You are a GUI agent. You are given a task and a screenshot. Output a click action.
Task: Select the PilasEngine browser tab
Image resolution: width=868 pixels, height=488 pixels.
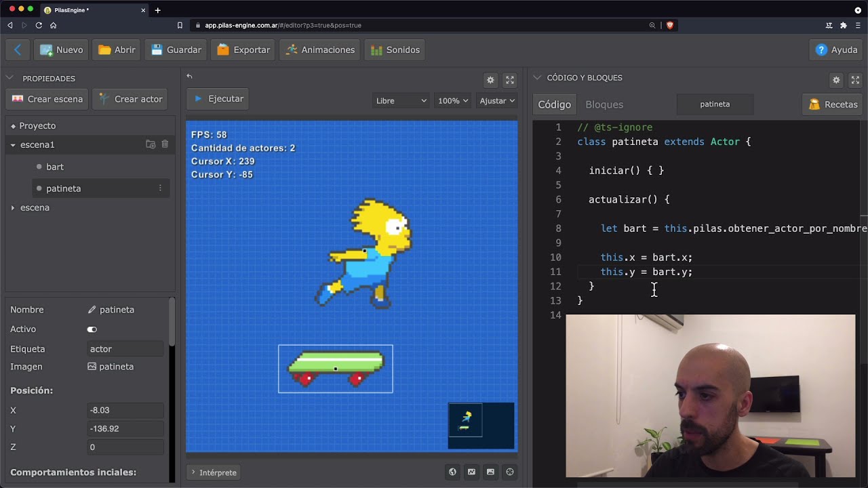(94, 10)
